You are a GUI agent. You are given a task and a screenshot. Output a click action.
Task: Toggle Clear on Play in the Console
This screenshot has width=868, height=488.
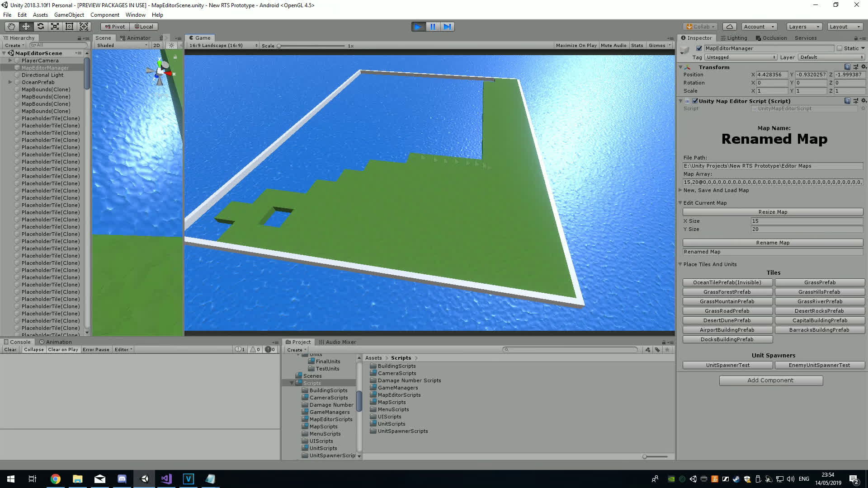pos(63,350)
